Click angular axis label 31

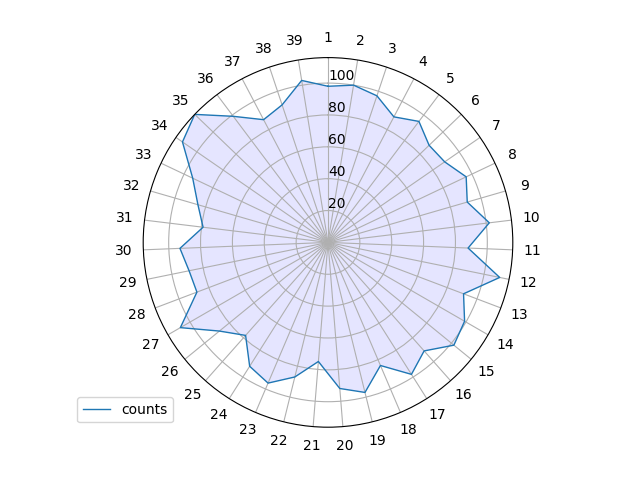click(x=124, y=217)
